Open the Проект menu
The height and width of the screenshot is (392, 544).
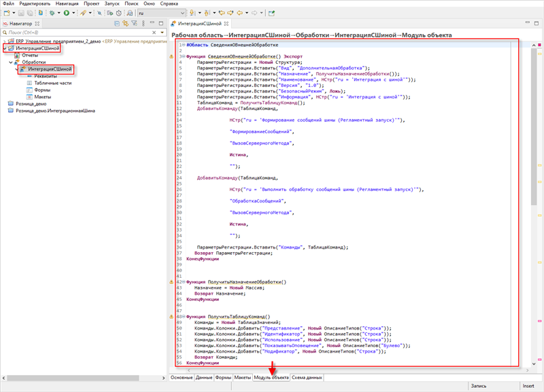pyautogui.click(x=91, y=3)
